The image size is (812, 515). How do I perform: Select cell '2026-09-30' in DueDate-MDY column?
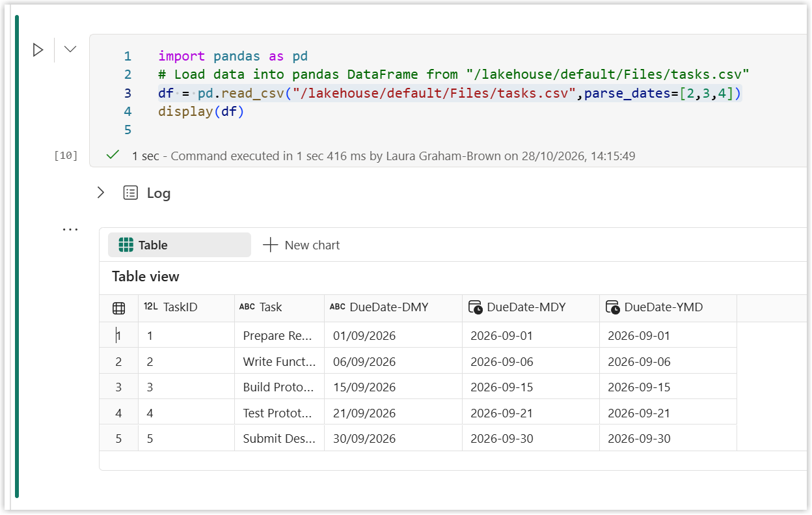[531, 438]
